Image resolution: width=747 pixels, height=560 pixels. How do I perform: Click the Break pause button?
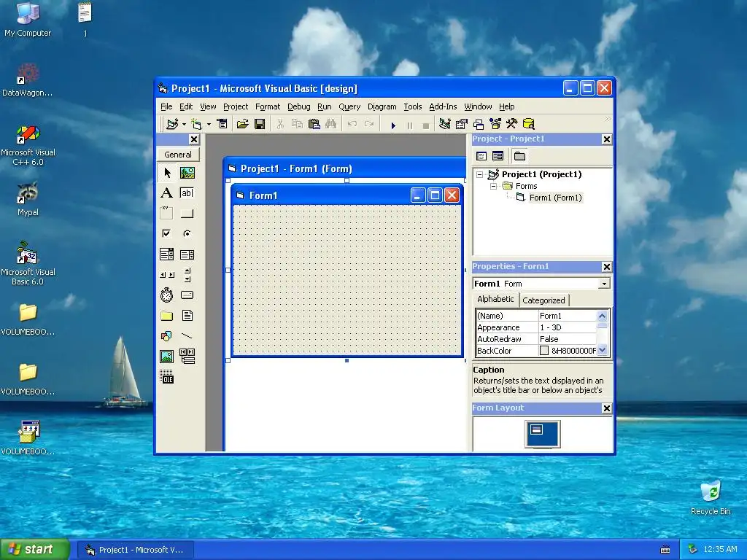click(x=410, y=125)
